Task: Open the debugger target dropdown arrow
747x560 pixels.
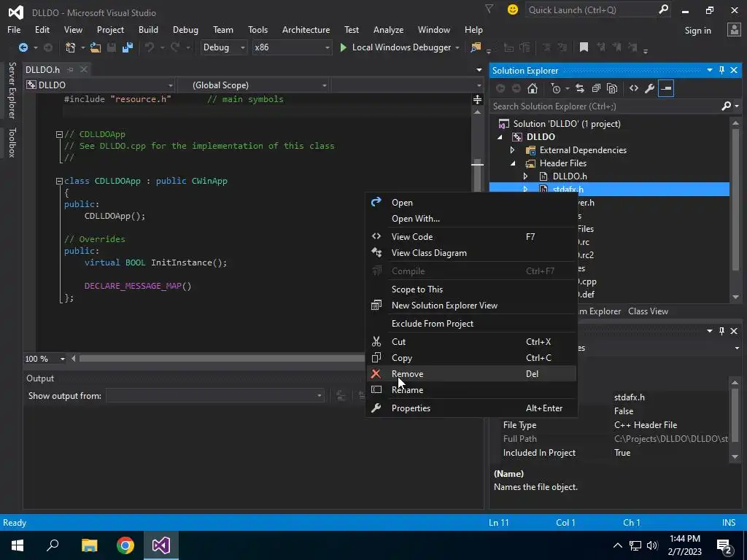Action: point(457,47)
